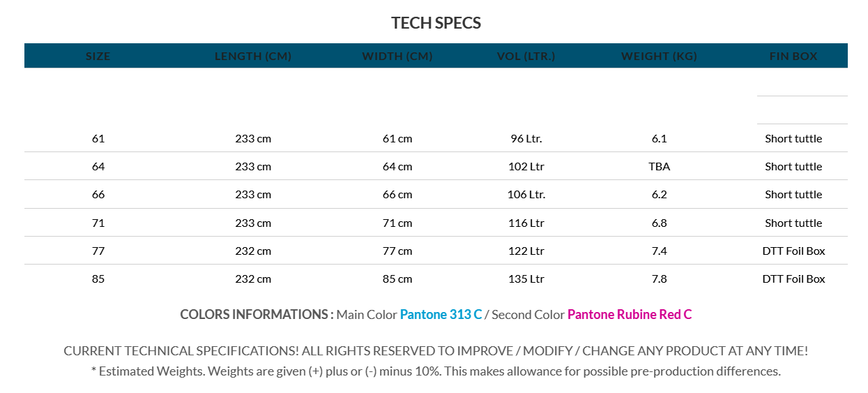Select the WIDTH (CM) column header
This screenshot has height=393, width=868.
(397, 56)
